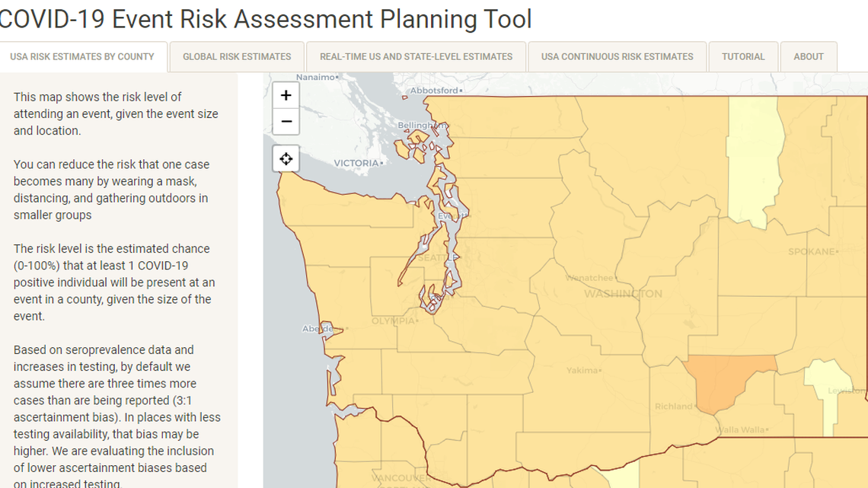Click the Yakima label on the map
This screenshot has width=868, height=488.
tap(584, 371)
